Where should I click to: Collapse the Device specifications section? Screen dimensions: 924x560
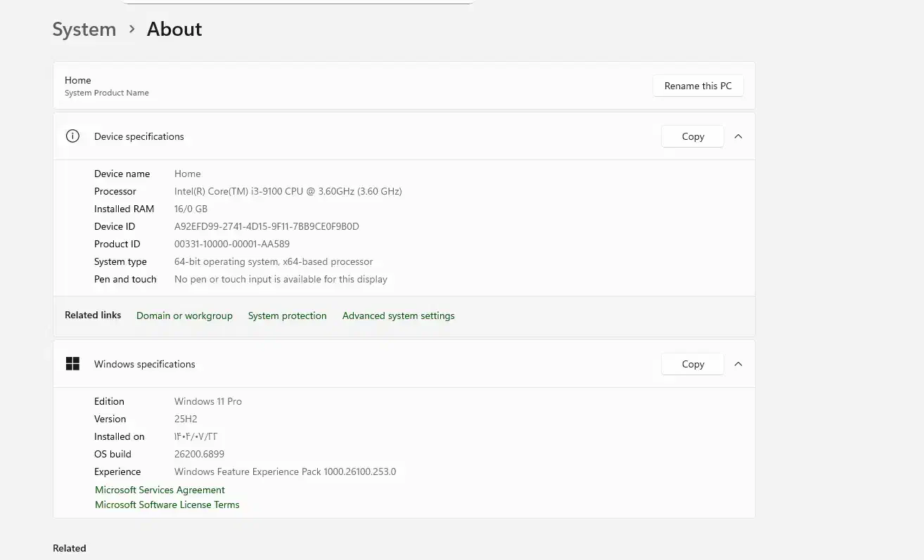(x=738, y=136)
